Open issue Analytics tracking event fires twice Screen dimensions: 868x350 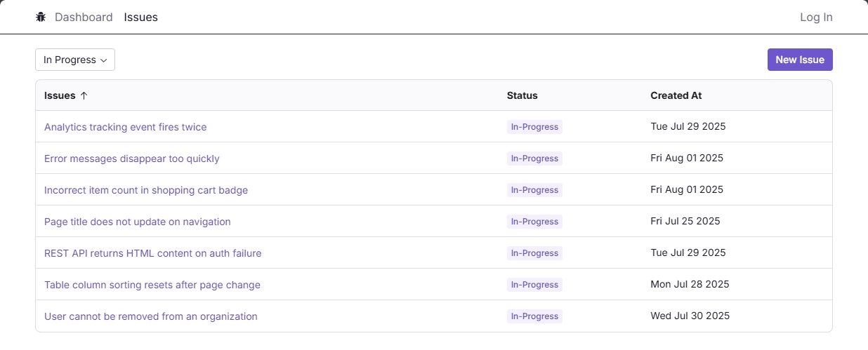click(125, 127)
